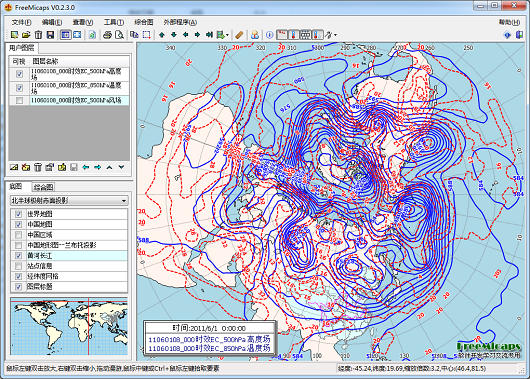Toggle the side panel layout icon
The height and width of the screenshot is (379, 530).
[66, 35]
